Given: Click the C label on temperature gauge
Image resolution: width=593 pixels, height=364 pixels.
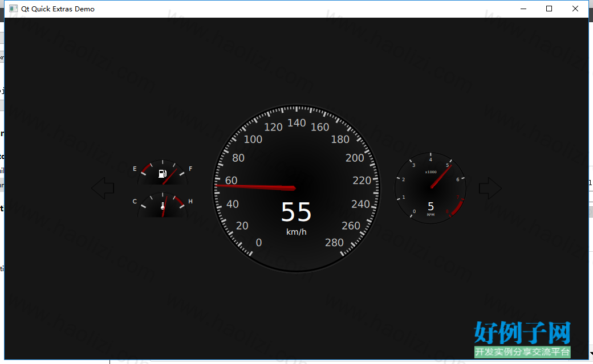Looking at the screenshot, I should click(135, 201).
